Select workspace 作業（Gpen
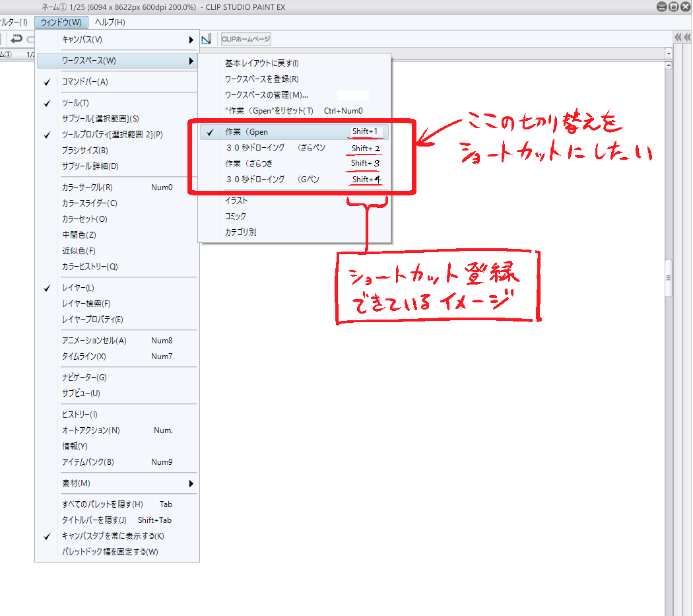This screenshot has height=616, width=693. [294, 132]
